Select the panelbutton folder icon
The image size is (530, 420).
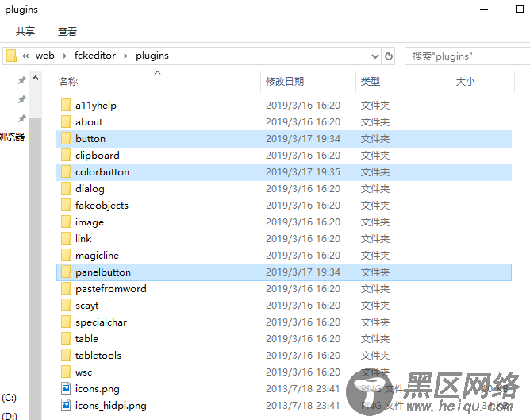[x=67, y=272]
